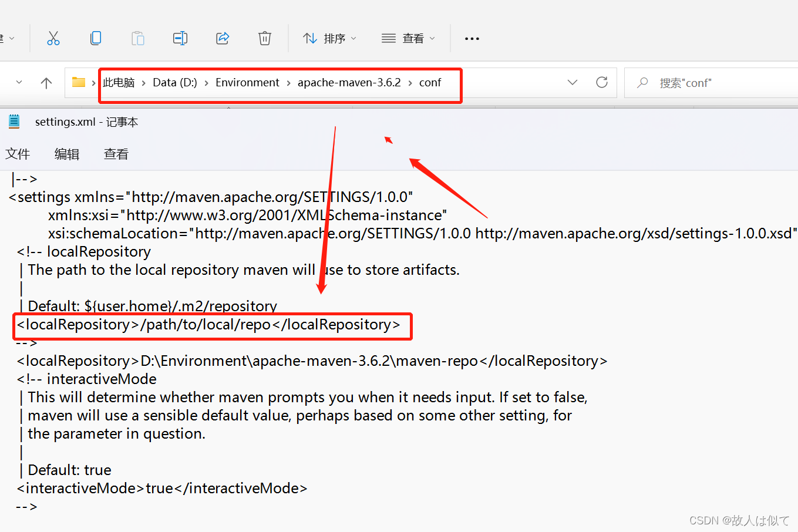
Task: Expand chevron after 此电脑 in breadcrumb
Action: point(143,83)
